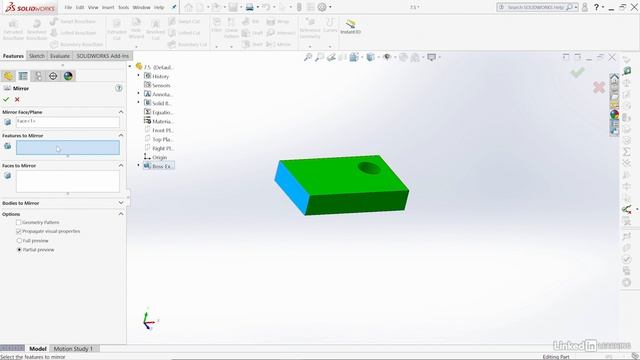
Task: Open the View menu
Action: 93,7
